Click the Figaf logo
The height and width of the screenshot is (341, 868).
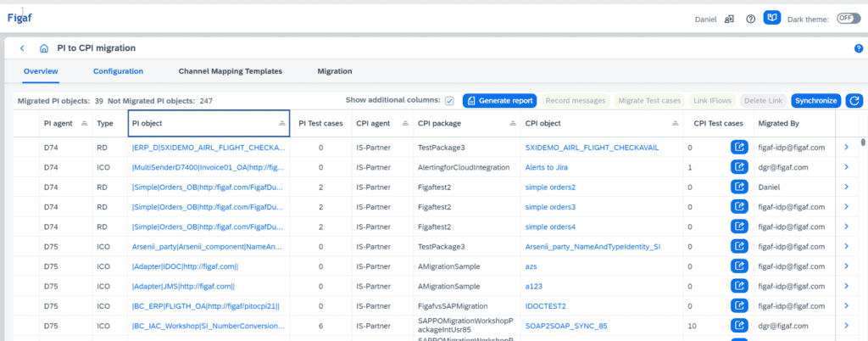[x=19, y=18]
